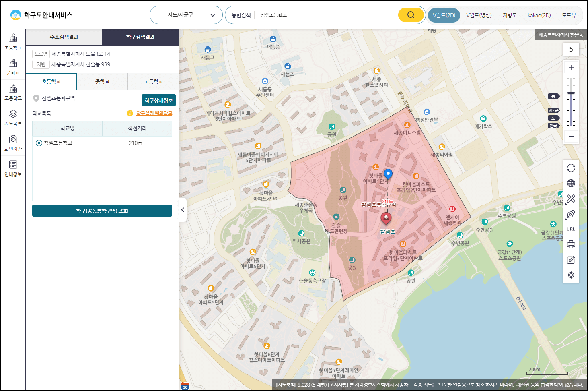Open the 시도/시군구 dropdown
This screenshot has height=391, width=588.
pyautogui.click(x=186, y=15)
